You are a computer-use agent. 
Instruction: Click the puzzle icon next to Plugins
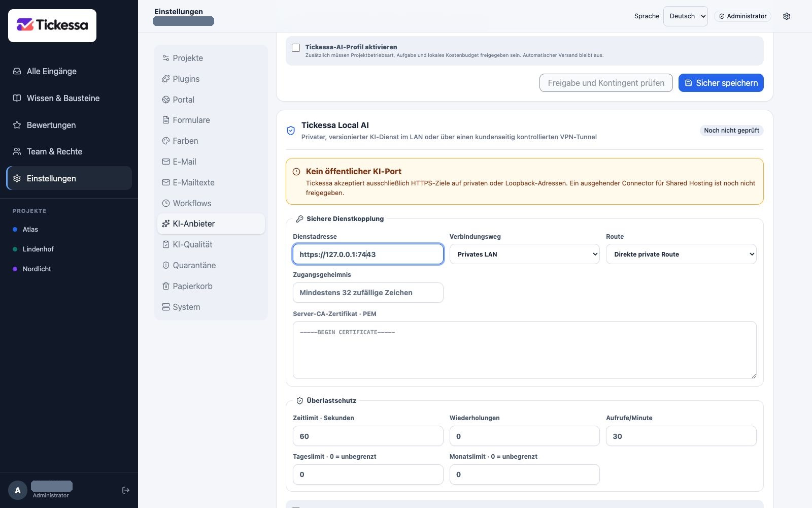tap(166, 79)
